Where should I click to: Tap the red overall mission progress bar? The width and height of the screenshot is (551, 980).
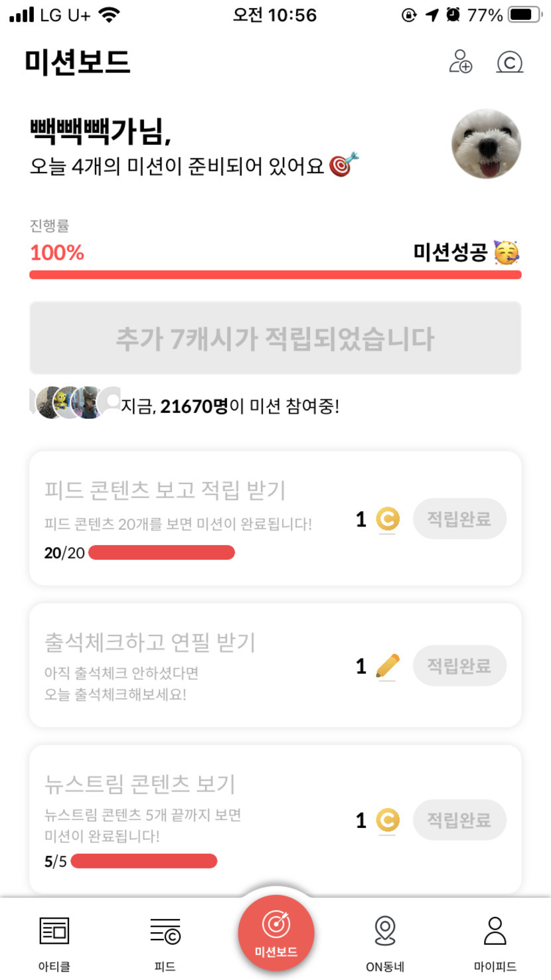pos(275,275)
